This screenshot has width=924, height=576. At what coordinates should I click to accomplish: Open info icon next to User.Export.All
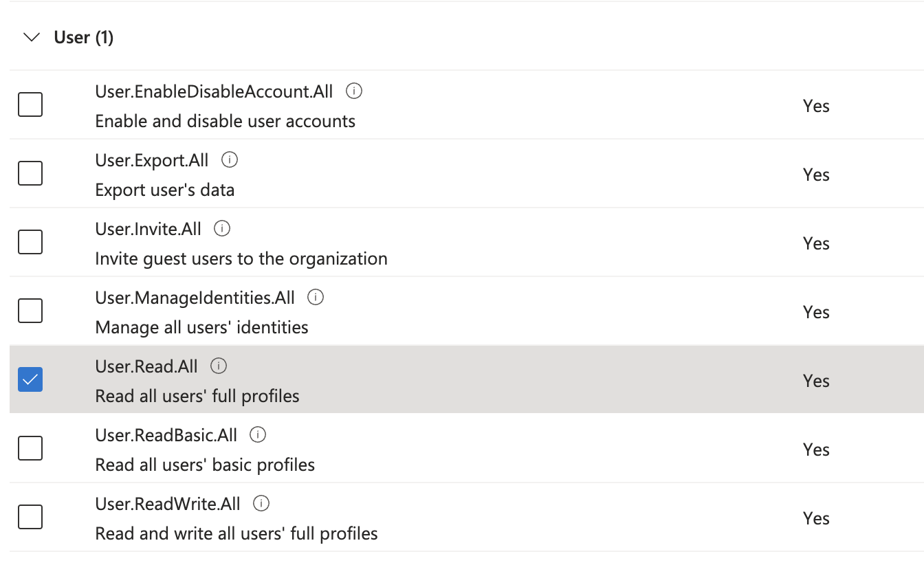point(230,159)
